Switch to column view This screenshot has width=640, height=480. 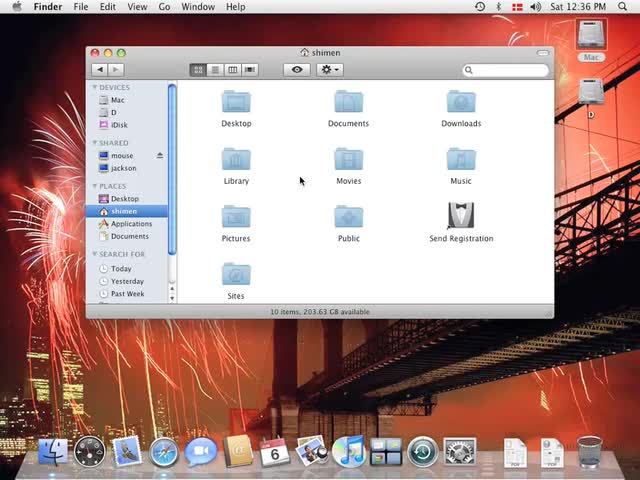click(233, 70)
